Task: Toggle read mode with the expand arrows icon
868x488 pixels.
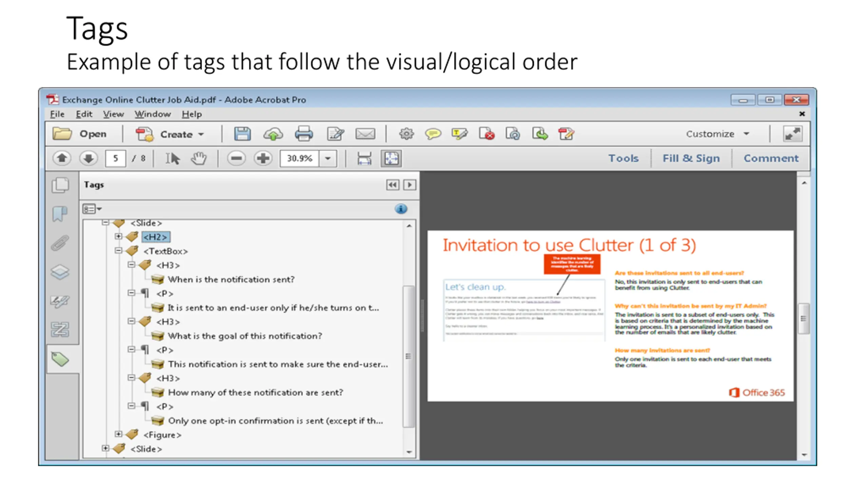Action: [793, 134]
